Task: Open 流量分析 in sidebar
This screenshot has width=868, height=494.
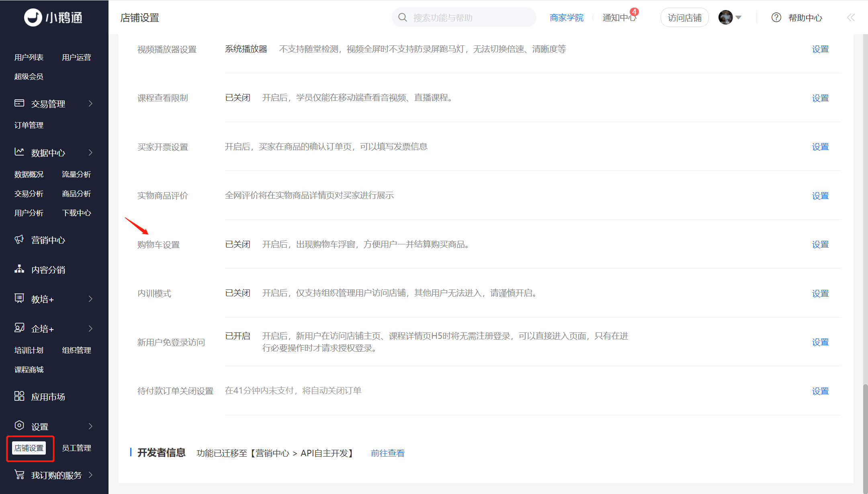Action: pos(76,174)
